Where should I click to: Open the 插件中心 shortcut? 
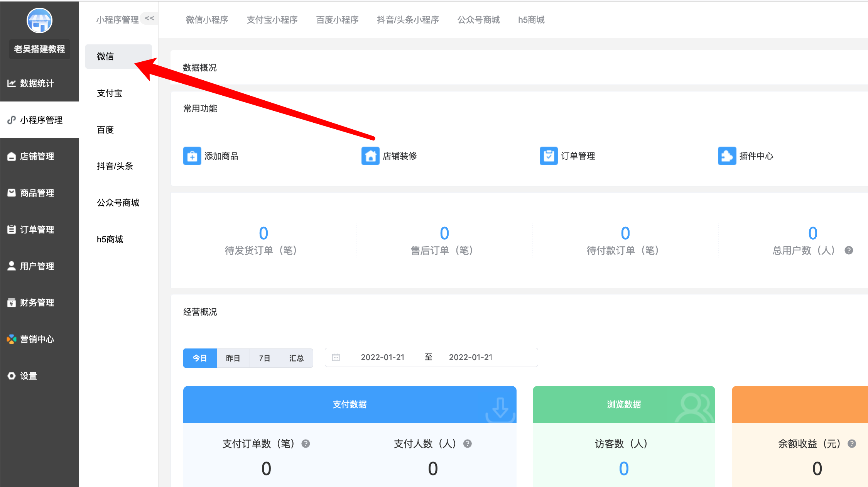pyautogui.click(x=727, y=156)
